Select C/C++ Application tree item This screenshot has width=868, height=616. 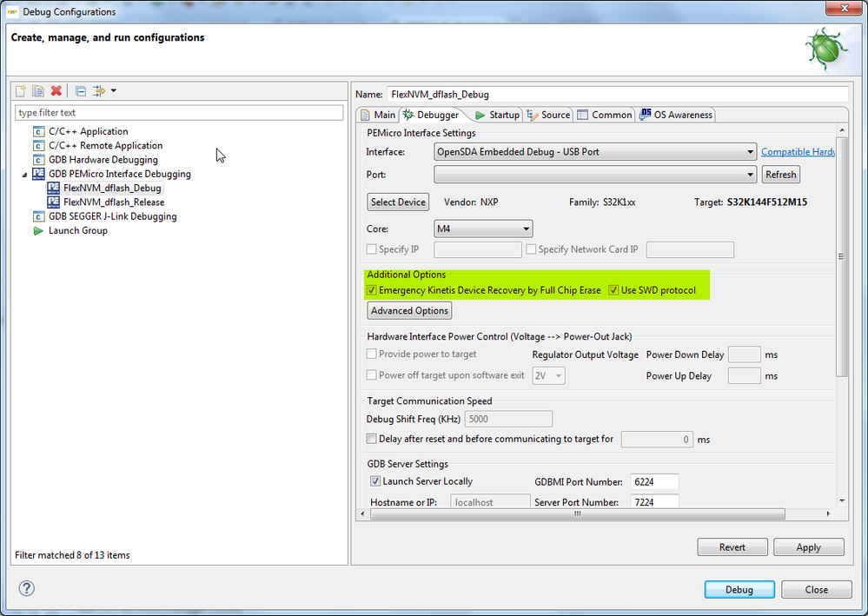pos(88,132)
